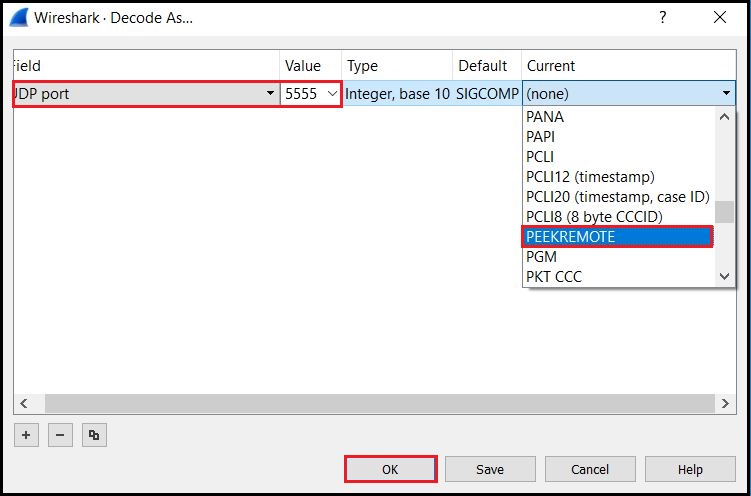Pick PAPI protocol option
The image size is (751, 496).
[541, 137]
